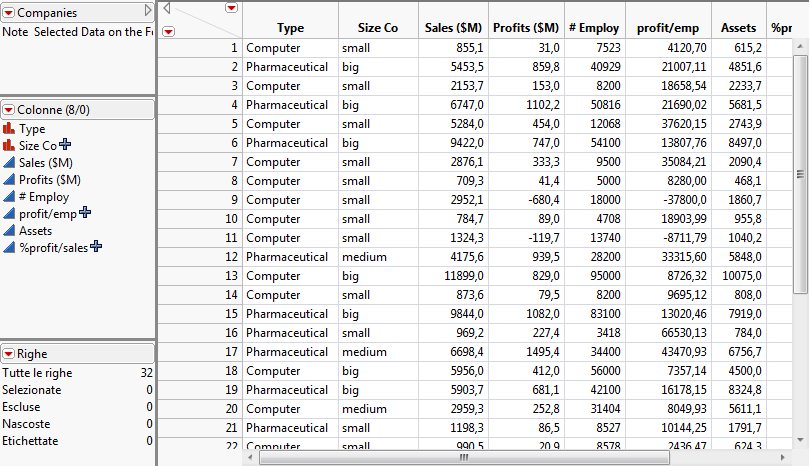Open the columns red triangle in table corner
Screen dimensions: 810x466
[x=232, y=8]
